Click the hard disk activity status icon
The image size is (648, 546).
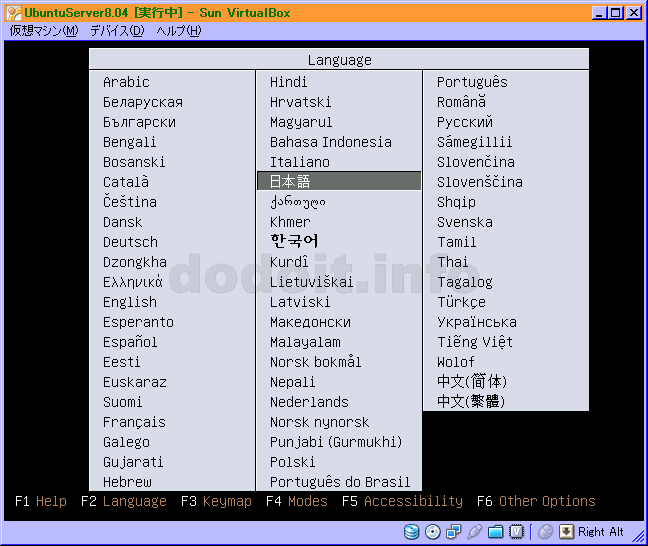pos(411,532)
